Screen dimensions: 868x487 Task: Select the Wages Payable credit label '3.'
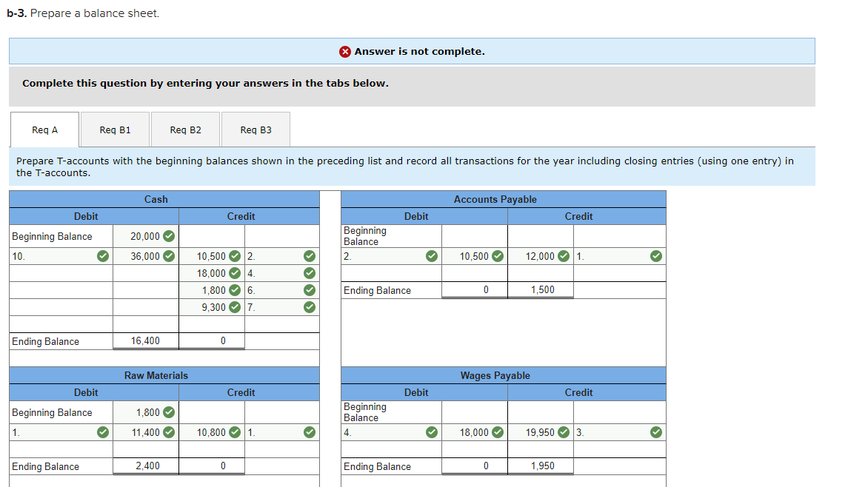coord(619,432)
